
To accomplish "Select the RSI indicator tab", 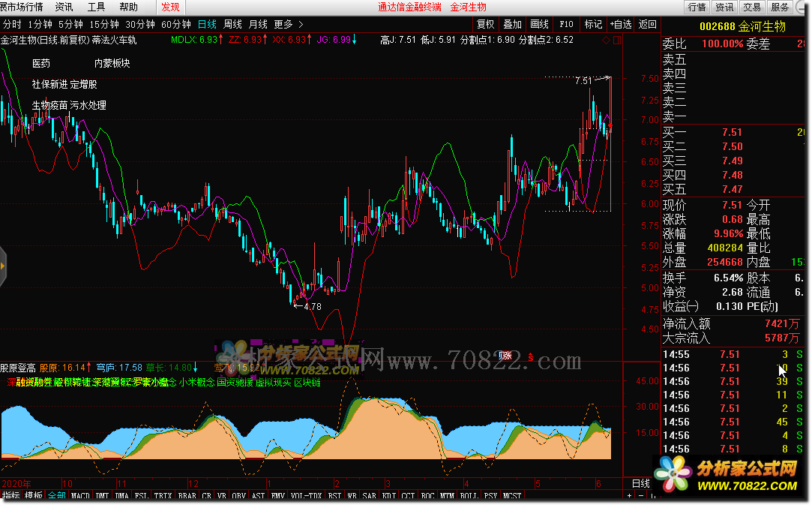I will pyautogui.click(x=335, y=496).
